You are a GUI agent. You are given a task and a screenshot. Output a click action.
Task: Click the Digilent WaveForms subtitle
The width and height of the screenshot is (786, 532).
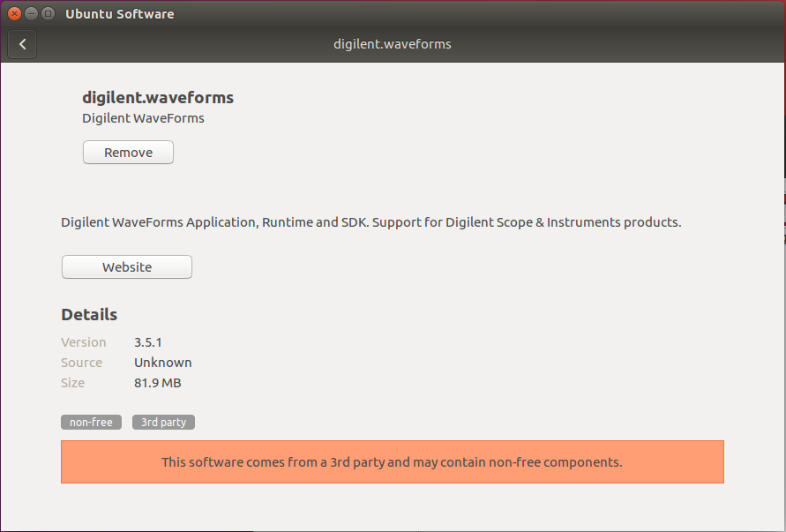[144, 118]
